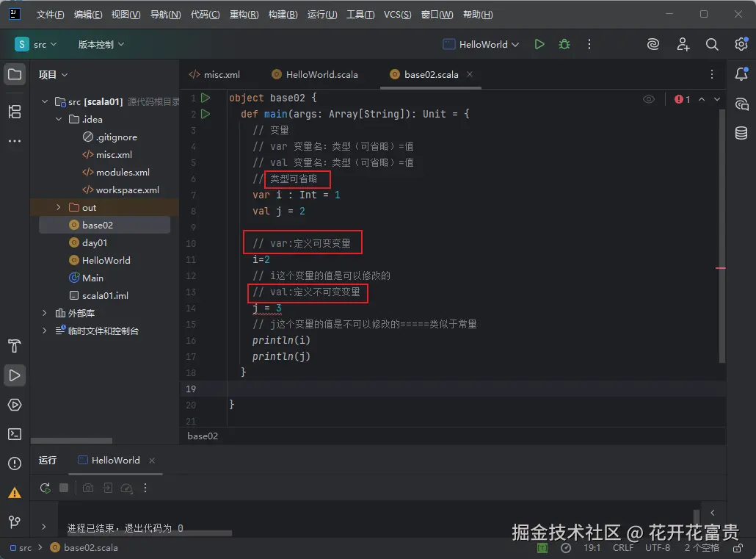
Task: Close the HelloWorld run tab
Action: pos(152,461)
